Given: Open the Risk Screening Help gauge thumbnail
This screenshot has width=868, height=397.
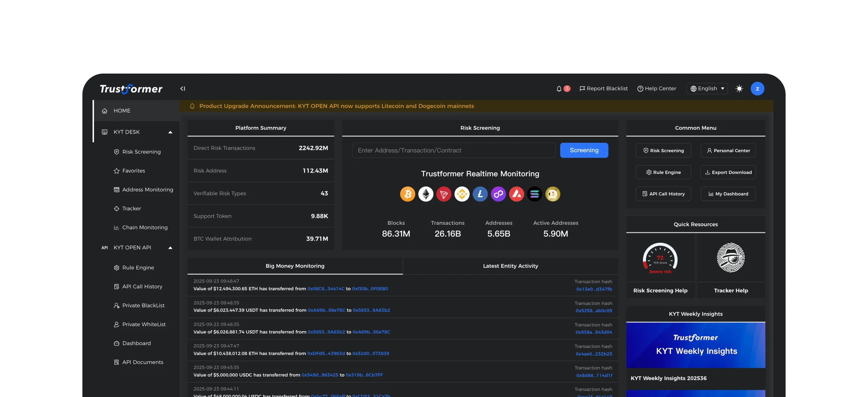Looking at the screenshot, I should (x=660, y=258).
